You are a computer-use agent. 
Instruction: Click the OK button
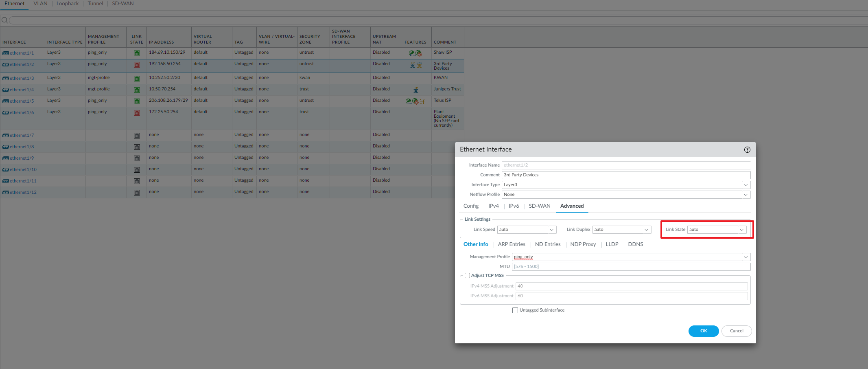pos(703,331)
